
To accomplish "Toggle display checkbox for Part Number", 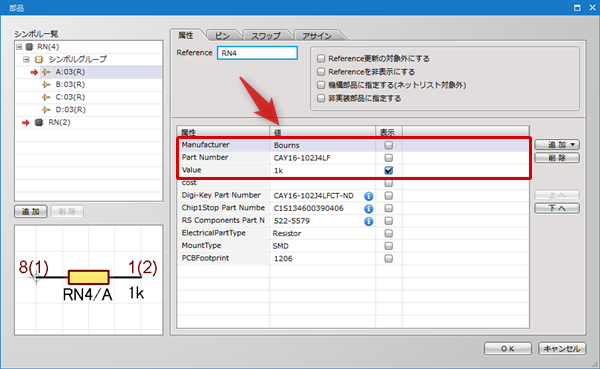I will (388, 158).
